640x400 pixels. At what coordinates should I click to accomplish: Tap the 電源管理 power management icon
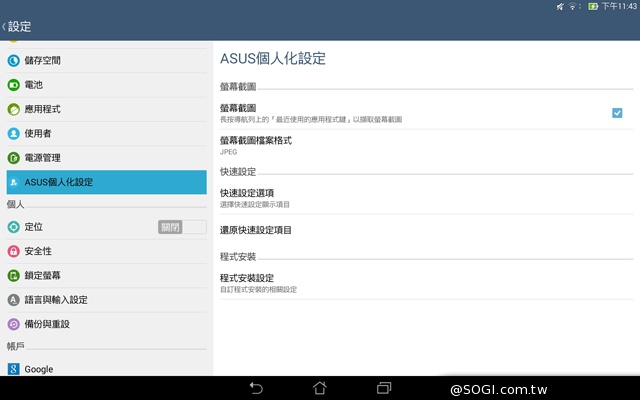click(x=13, y=158)
